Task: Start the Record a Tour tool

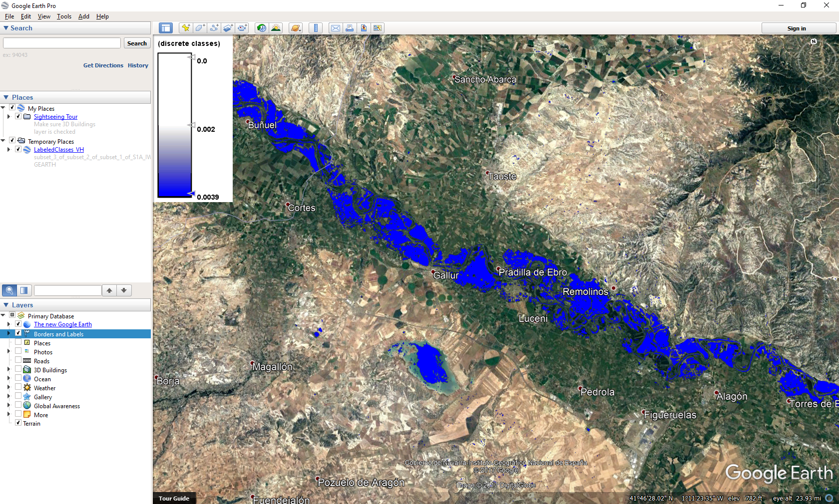Action: 242,28
